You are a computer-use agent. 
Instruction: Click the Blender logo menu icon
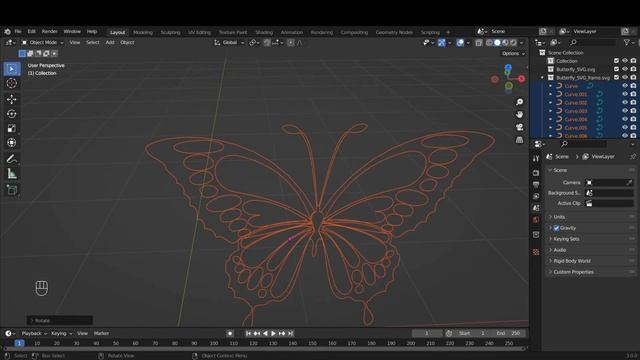[7, 31]
